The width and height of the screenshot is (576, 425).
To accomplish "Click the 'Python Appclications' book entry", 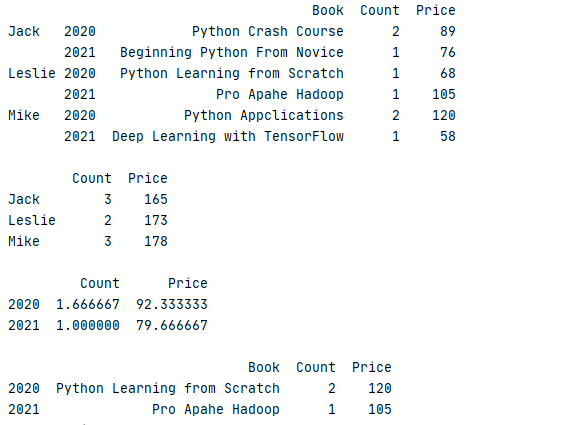I will pyautogui.click(x=264, y=115).
